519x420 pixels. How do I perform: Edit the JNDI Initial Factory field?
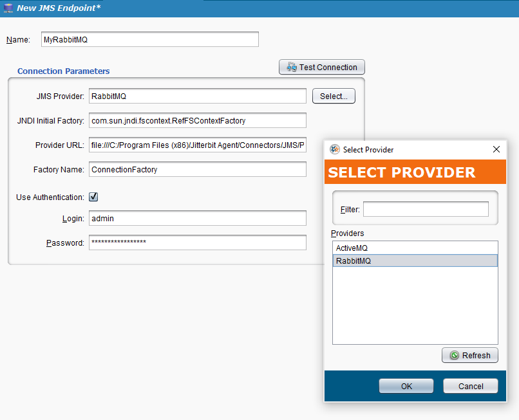197,120
